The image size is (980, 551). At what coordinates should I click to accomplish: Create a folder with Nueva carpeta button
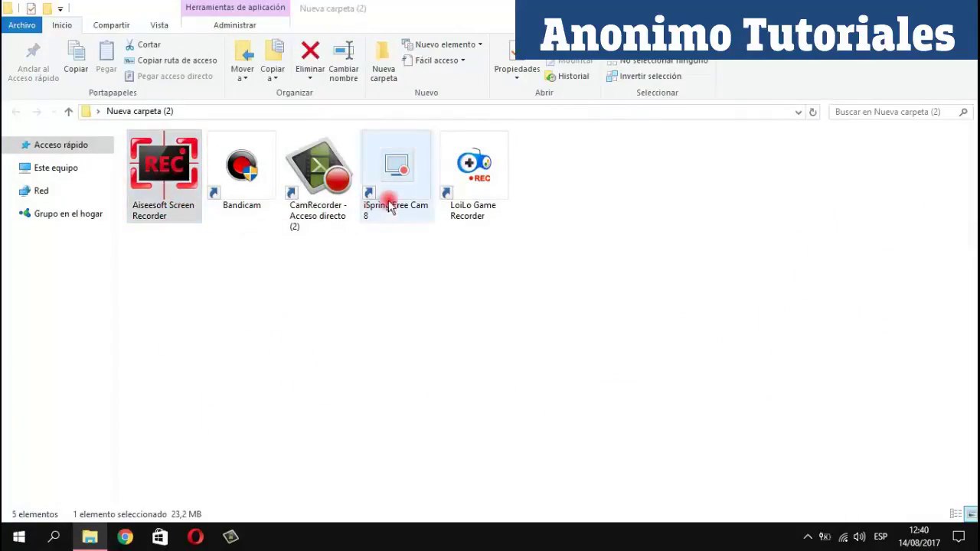(x=384, y=61)
